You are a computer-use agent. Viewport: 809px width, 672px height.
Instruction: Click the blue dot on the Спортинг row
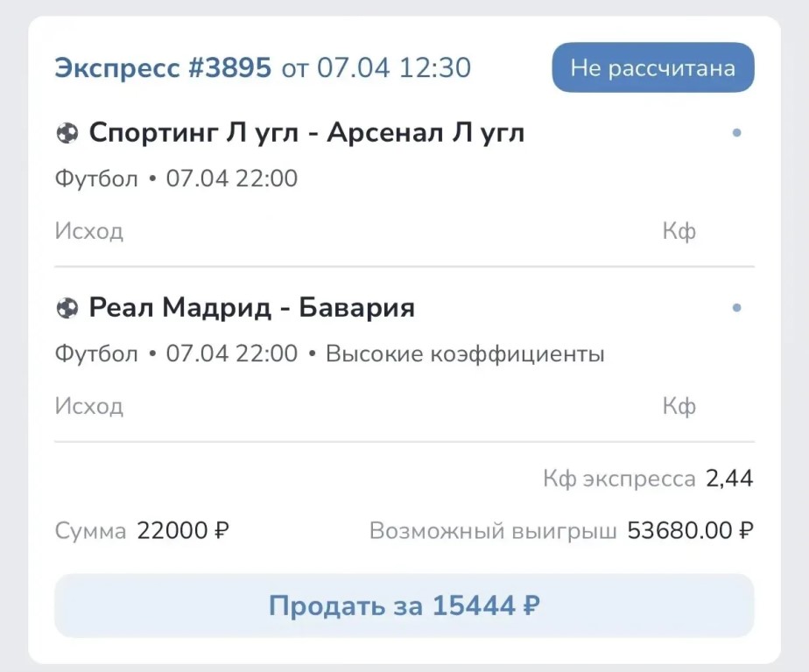click(x=736, y=134)
